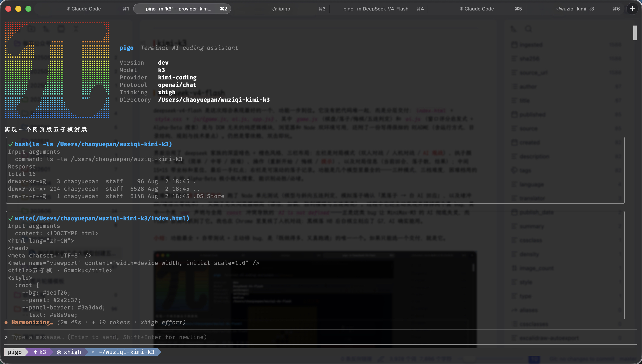Click the Harmonizing spinner indicator
Viewport: 642px width, 364px height.
click(x=6, y=323)
